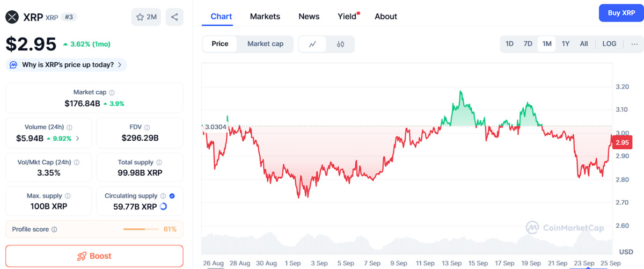
Task: Click the verified badge by Circulating supply
Action: point(172,197)
